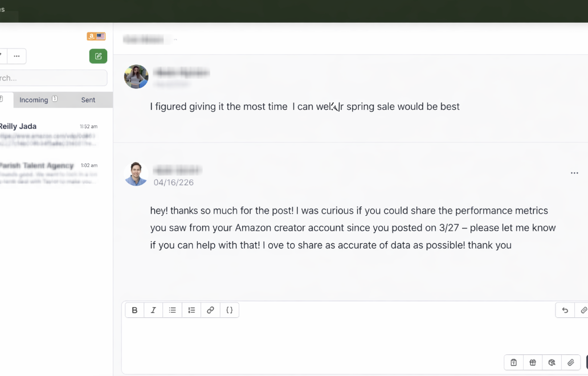The width and height of the screenshot is (588, 376).
Task: Toggle bulleted list in the editor
Action: (x=172, y=310)
